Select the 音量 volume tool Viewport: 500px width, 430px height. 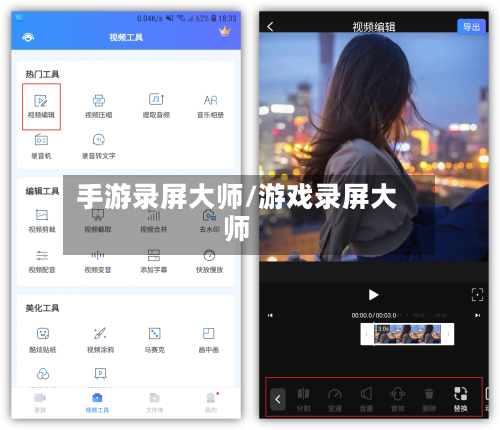click(366, 400)
